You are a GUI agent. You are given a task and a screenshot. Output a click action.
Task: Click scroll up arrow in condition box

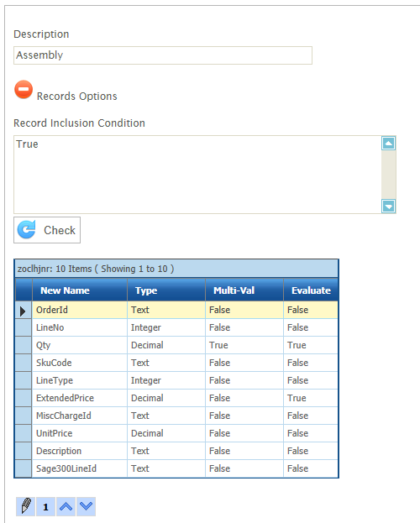[x=389, y=143]
